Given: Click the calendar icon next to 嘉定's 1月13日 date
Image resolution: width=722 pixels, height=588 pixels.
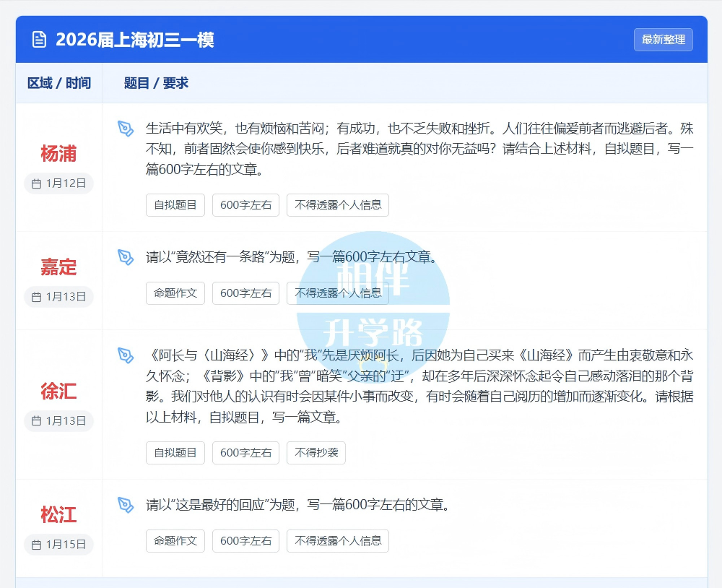Looking at the screenshot, I should [x=36, y=297].
